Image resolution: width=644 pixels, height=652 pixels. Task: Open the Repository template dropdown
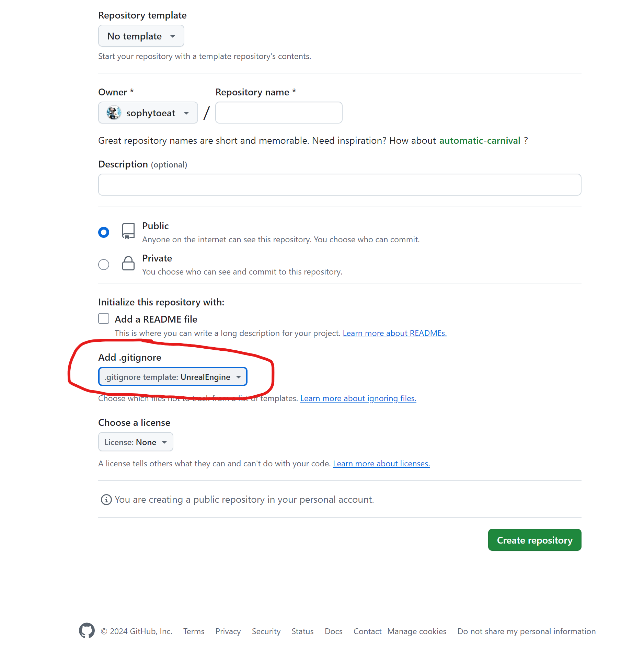[x=141, y=36]
